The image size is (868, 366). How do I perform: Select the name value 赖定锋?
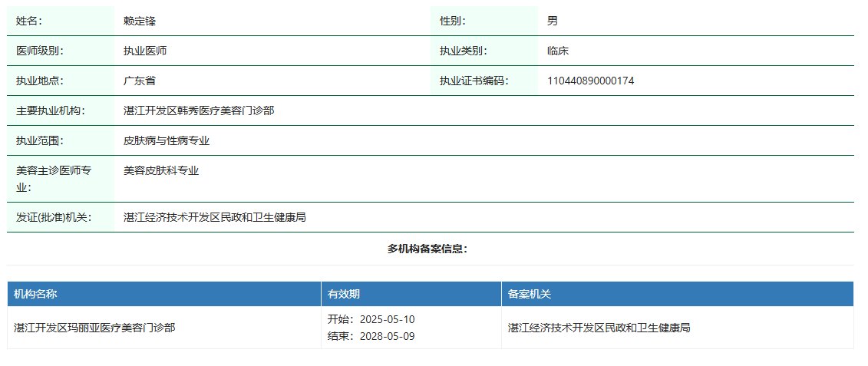pos(140,21)
